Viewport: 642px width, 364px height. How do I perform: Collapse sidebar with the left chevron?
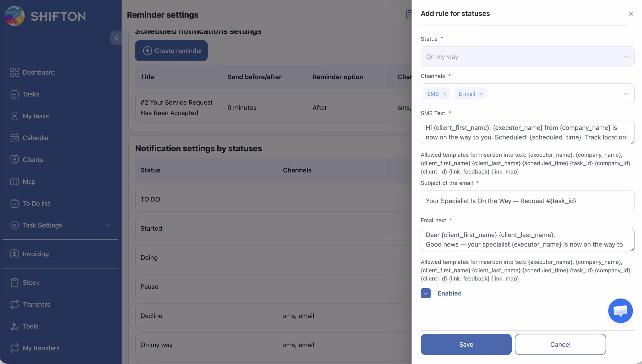point(116,38)
